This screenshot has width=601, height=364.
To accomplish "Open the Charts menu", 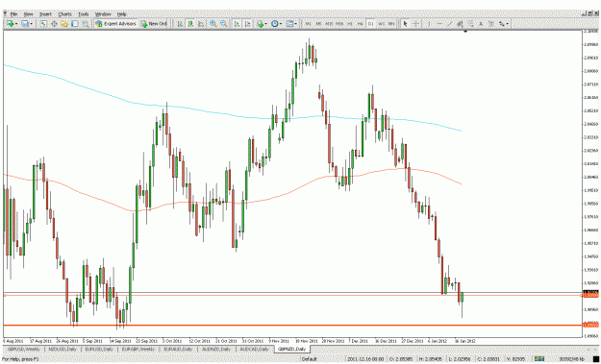I will [64, 14].
